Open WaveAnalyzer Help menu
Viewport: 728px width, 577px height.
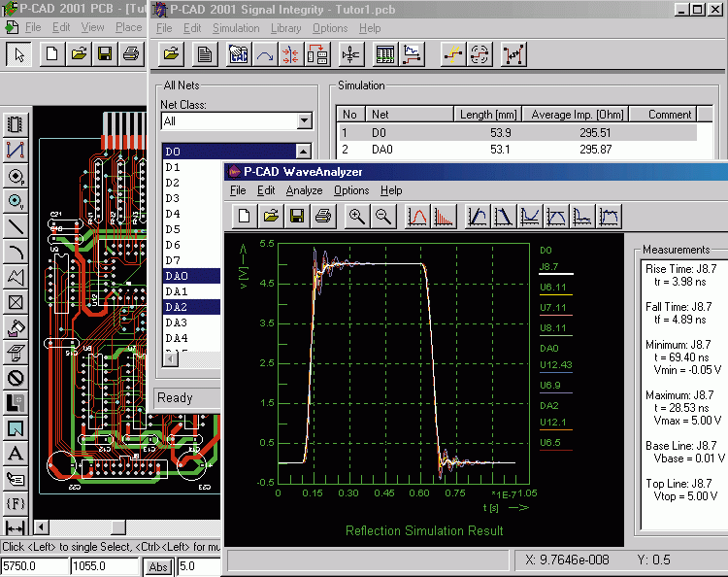coord(391,190)
